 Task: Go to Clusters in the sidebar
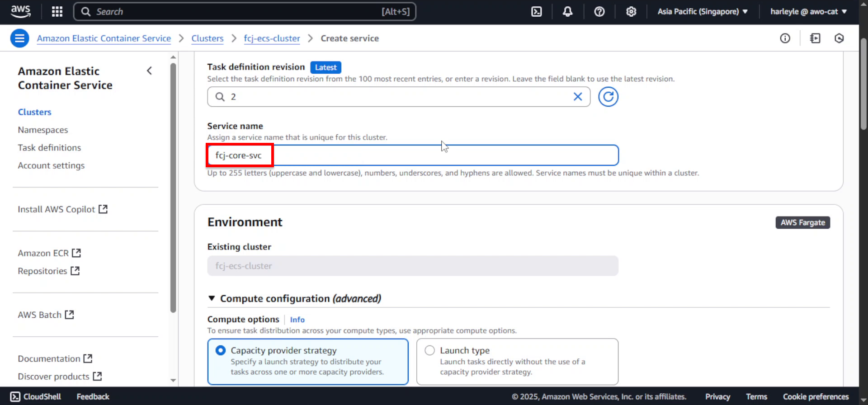click(x=35, y=112)
